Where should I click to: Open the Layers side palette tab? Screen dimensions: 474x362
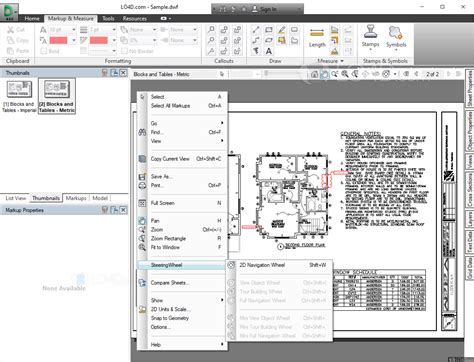(470, 219)
